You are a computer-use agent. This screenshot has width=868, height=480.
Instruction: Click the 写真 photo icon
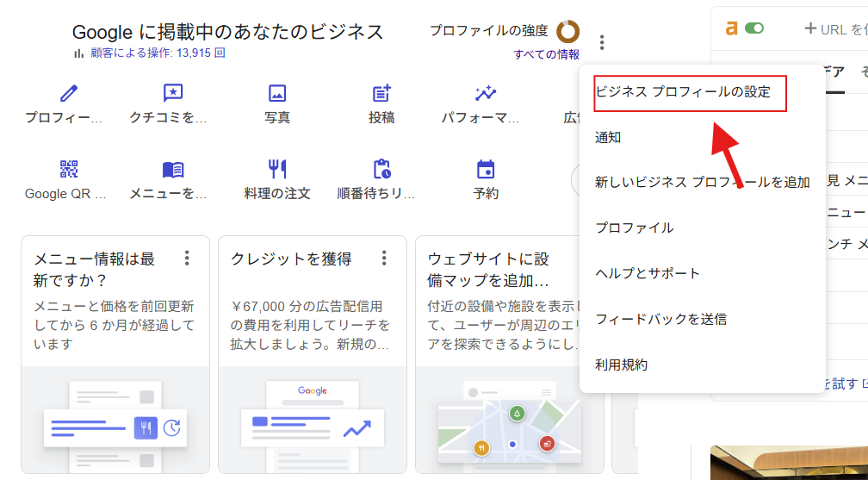click(277, 94)
